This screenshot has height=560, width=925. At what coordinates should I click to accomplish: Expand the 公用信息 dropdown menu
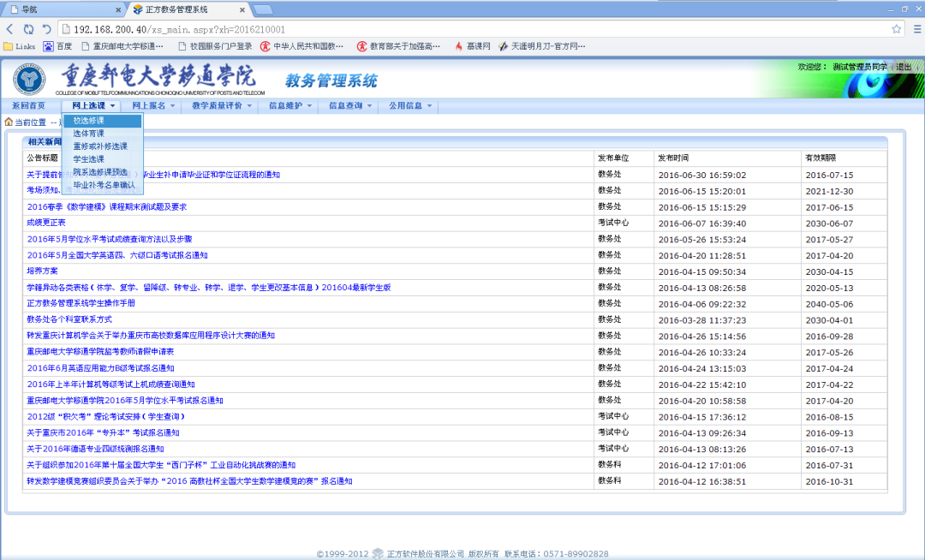pyautogui.click(x=410, y=106)
